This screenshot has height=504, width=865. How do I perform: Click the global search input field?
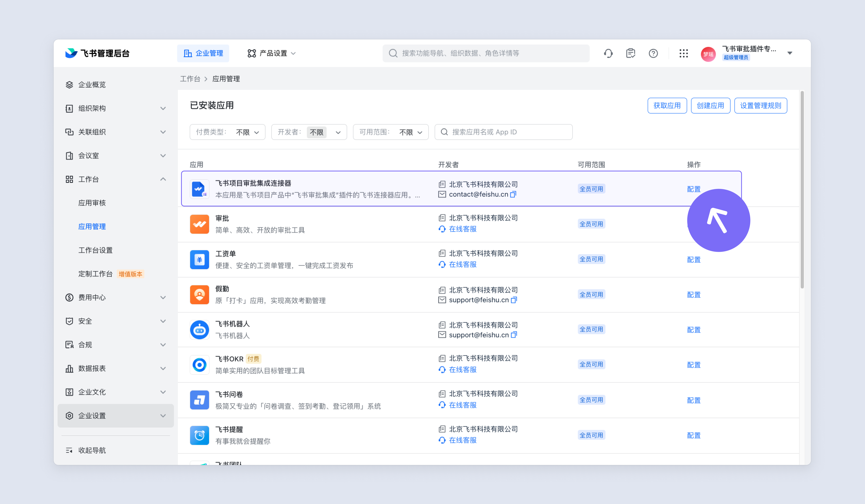coord(486,53)
